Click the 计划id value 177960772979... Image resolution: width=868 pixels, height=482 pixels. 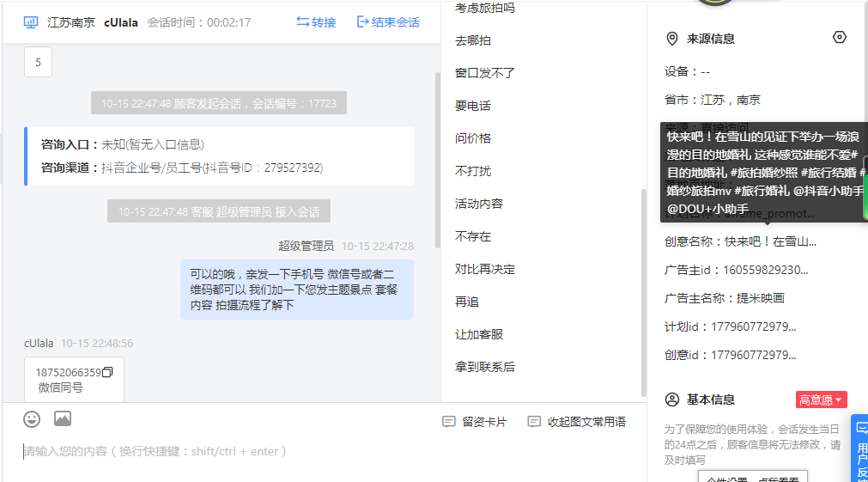coord(754,326)
